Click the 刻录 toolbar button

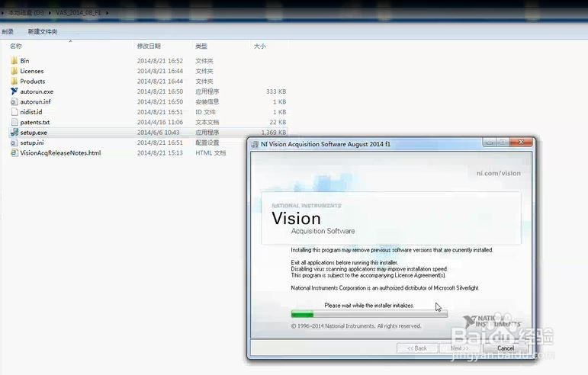(8, 31)
